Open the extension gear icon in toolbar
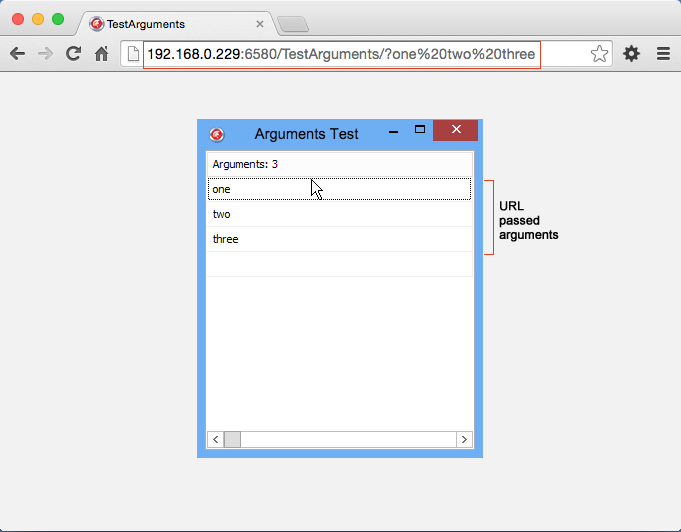Screen dimensions: 681x532 (x=631, y=54)
